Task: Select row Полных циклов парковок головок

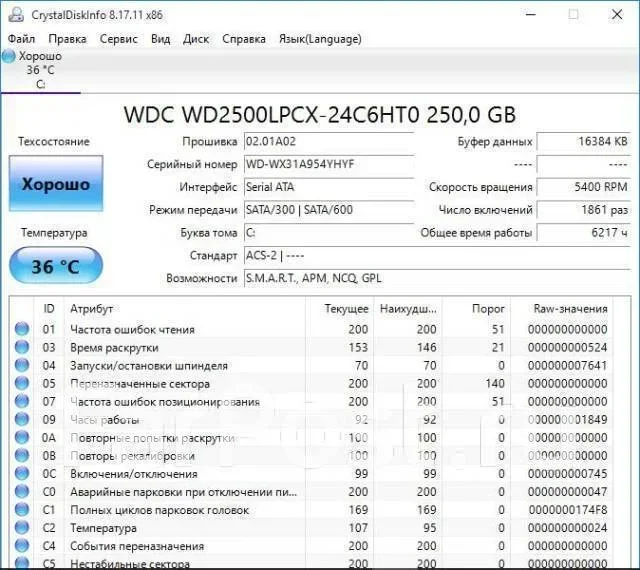Action: coord(311,510)
